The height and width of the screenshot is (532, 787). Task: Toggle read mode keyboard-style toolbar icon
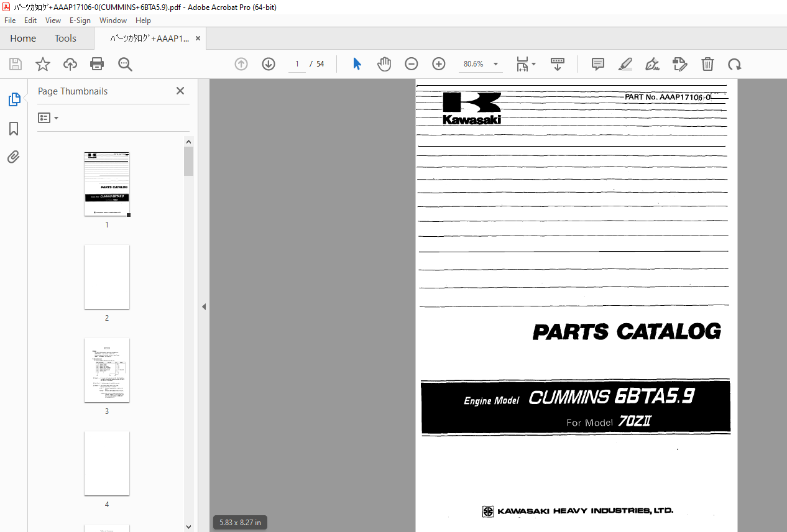pyautogui.click(x=558, y=64)
